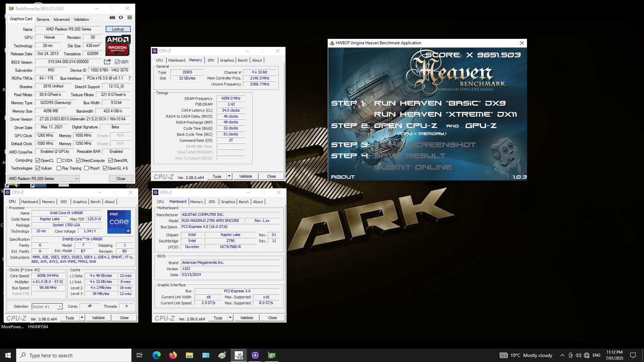Toggle DirectML checkbox

coord(110,161)
